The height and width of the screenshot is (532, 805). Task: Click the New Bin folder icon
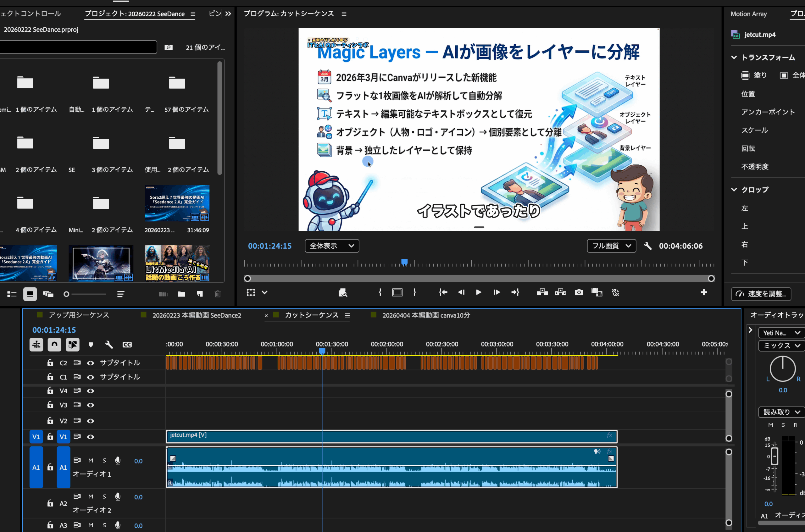pos(181,294)
